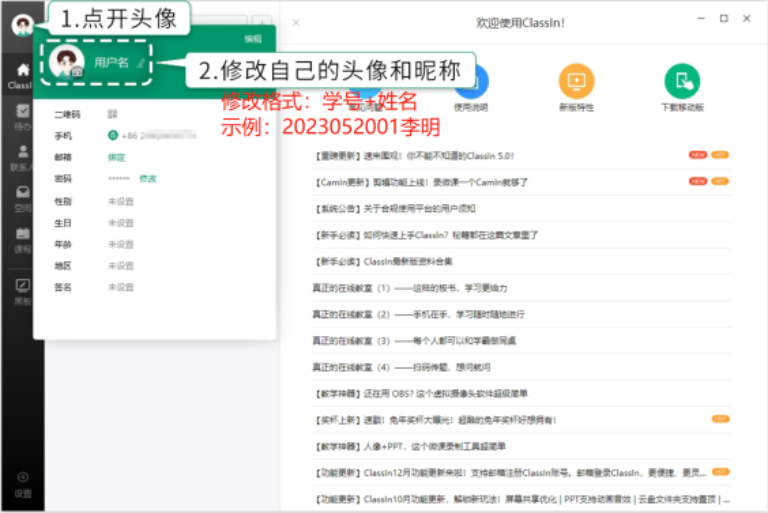Click the orange 新版特性 icon
The height and width of the screenshot is (513, 768).
(x=576, y=81)
